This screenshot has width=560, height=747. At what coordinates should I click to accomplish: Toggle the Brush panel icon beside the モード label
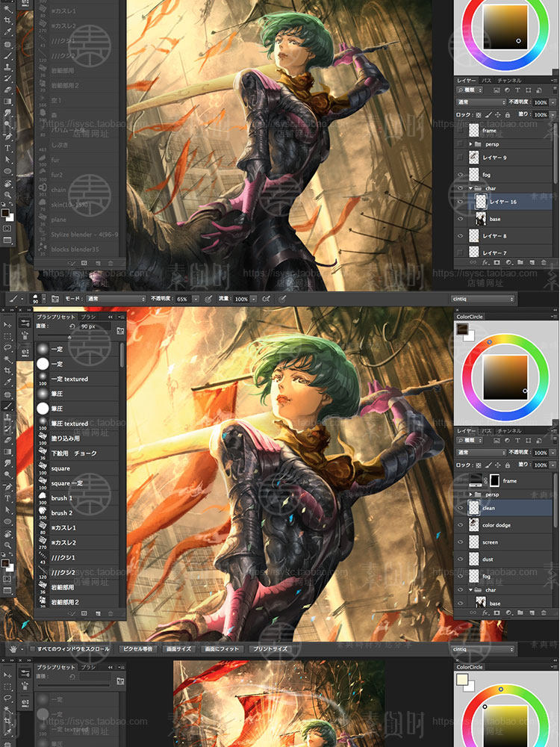55,299
